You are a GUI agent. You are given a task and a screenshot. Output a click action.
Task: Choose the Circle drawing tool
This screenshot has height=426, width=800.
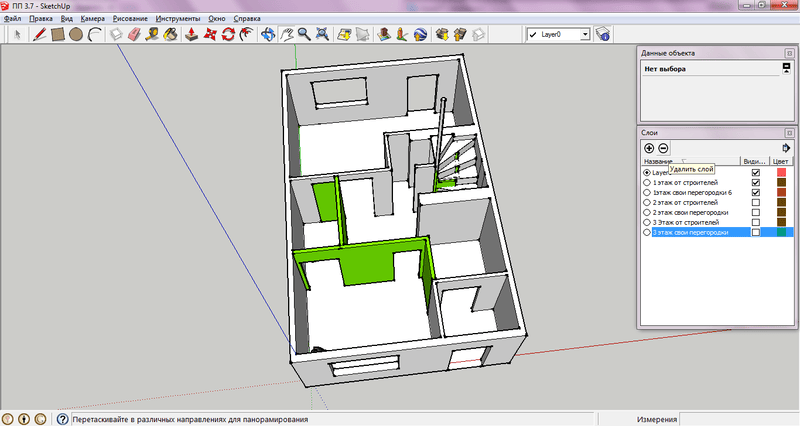pos(76,34)
